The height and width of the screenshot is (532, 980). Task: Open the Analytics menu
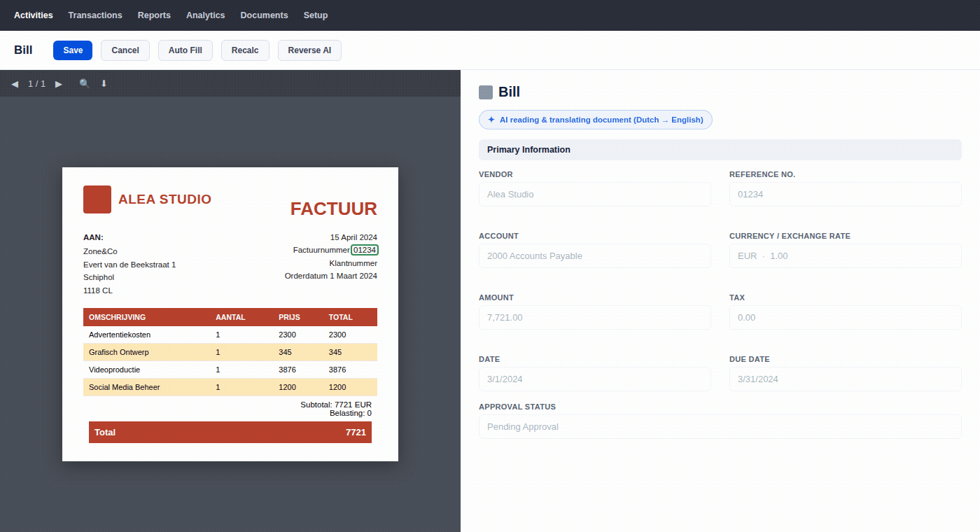click(x=206, y=15)
